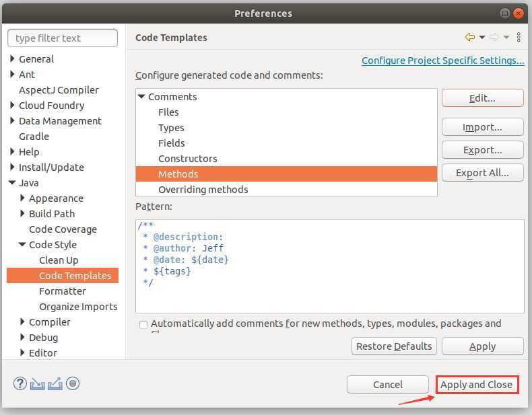Click the oomph preference recorder icon
This screenshot has width=532, height=415.
(73, 384)
